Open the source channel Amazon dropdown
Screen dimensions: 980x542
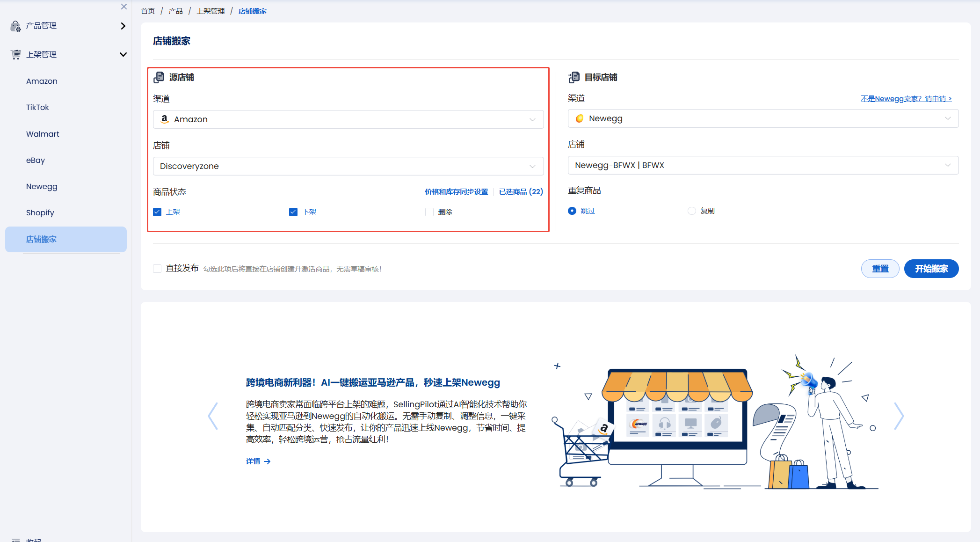(x=348, y=119)
